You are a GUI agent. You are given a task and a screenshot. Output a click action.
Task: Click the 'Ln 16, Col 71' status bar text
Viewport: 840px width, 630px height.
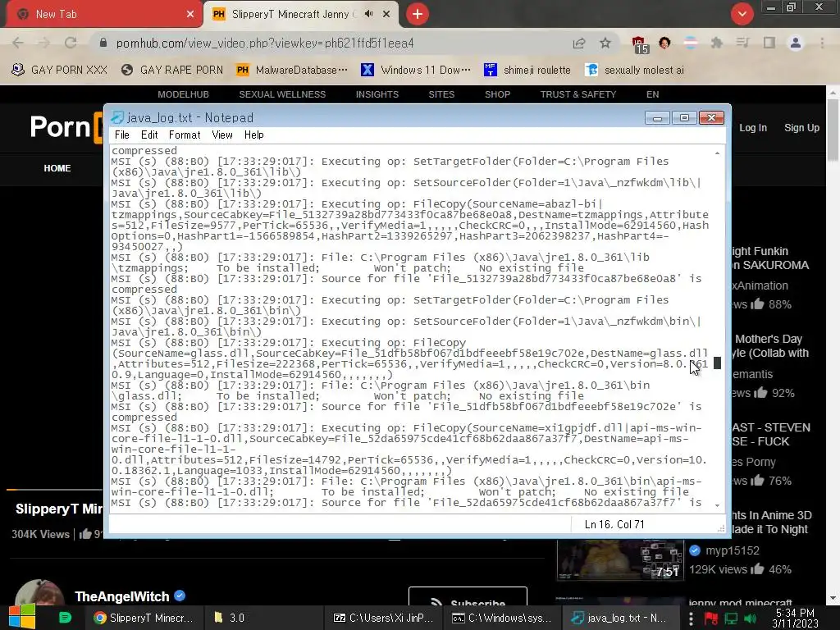click(x=614, y=524)
